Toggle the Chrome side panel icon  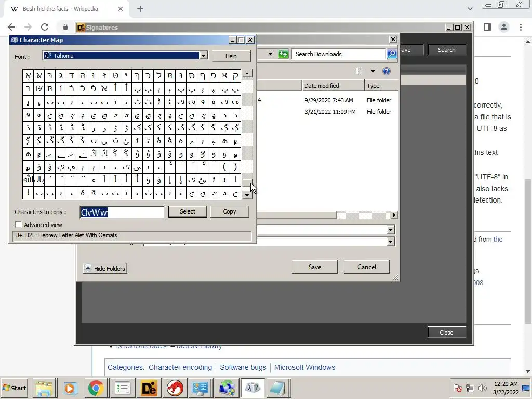[x=487, y=27]
